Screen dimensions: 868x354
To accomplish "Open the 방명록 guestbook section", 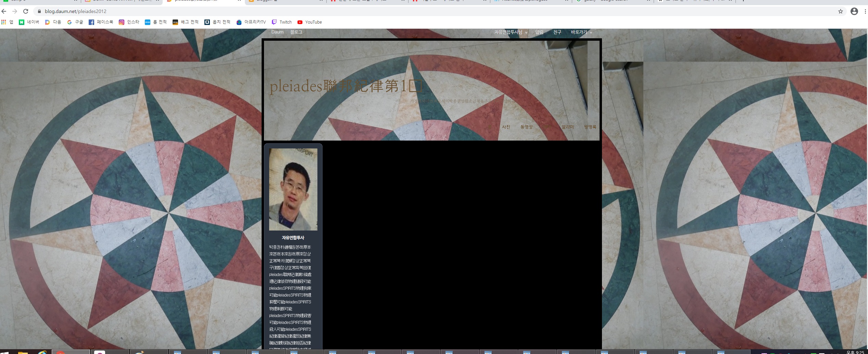I will (x=590, y=127).
